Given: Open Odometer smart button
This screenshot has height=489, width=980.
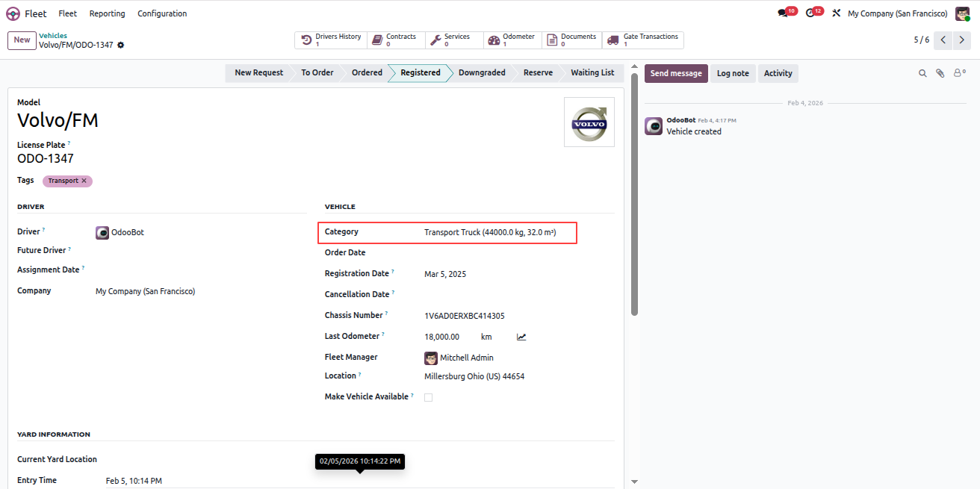Looking at the screenshot, I should pyautogui.click(x=513, y=40).
